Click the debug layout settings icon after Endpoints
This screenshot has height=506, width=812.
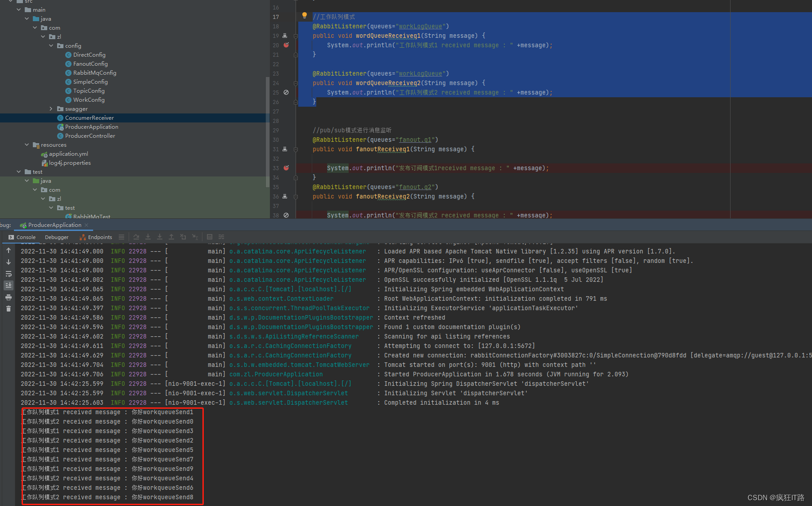coord(121,237)
